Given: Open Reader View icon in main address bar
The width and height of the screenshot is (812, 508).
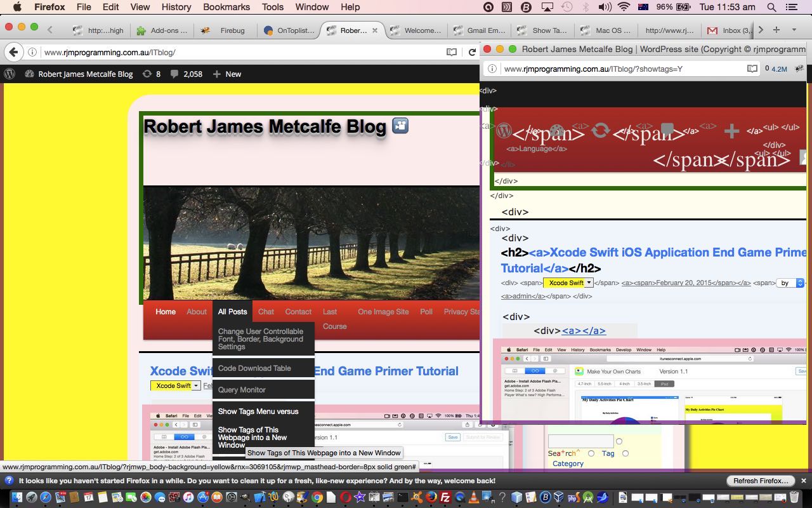Looking at the screenshot, I should tap(452, 53).
